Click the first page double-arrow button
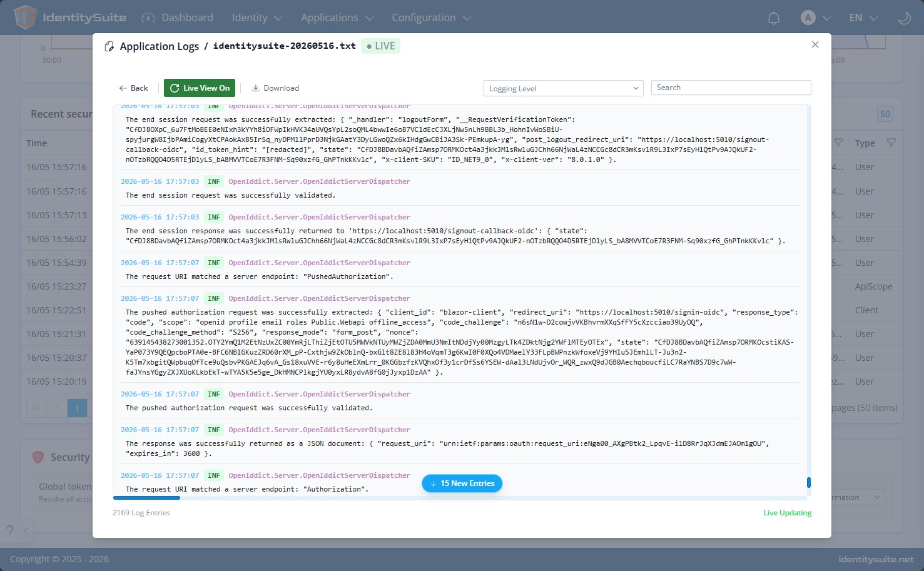The width and height of the screenshot is (924, 571). click(x=37, y=408)
